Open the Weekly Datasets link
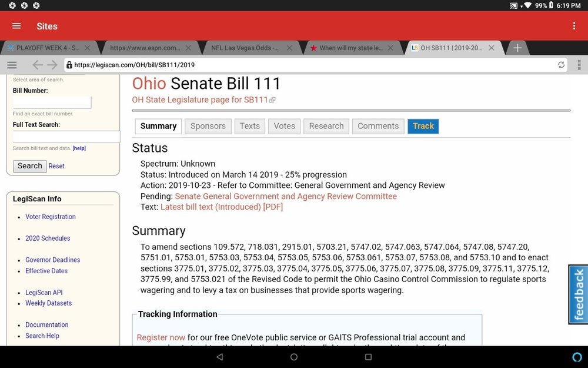Viewport: 588px width, 368px height. [48, 303]
